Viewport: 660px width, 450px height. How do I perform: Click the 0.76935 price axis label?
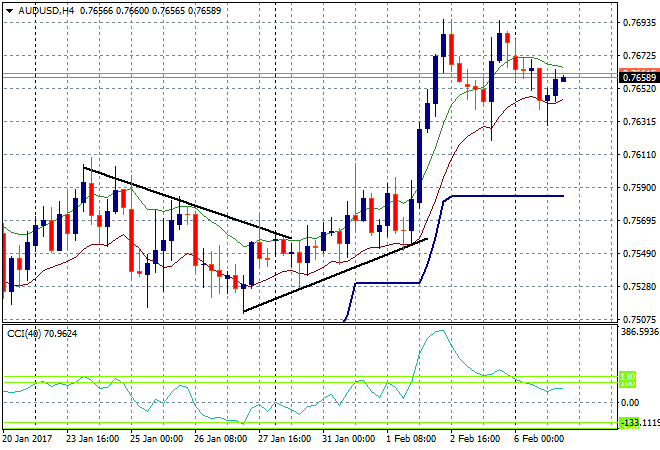(x=639, y=22)
